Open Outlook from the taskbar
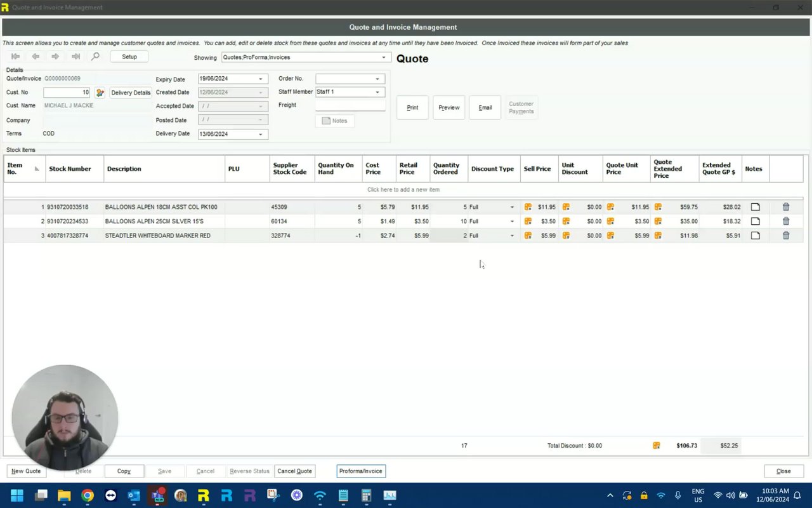 [x=134, y=495]
